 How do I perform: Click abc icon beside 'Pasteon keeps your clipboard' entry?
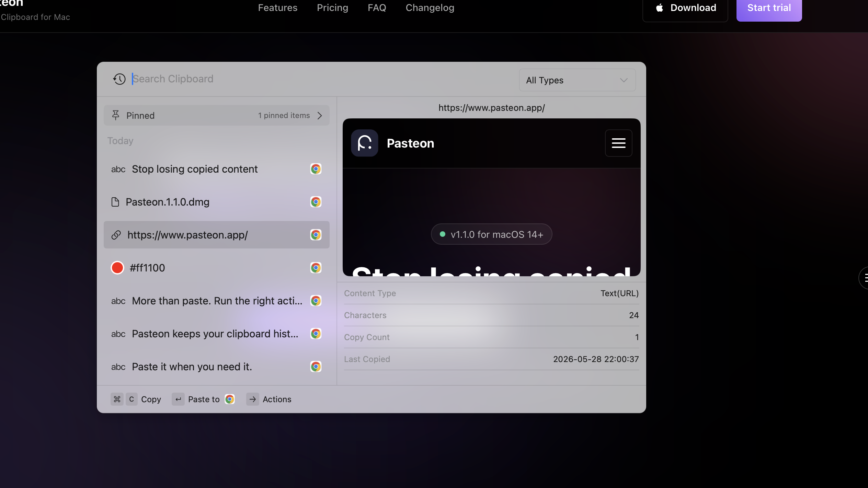tap(118, 334)
